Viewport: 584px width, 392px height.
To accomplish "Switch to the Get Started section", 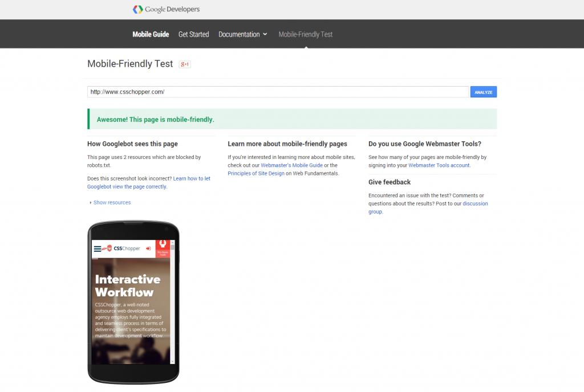I will (x=193, y=34).
